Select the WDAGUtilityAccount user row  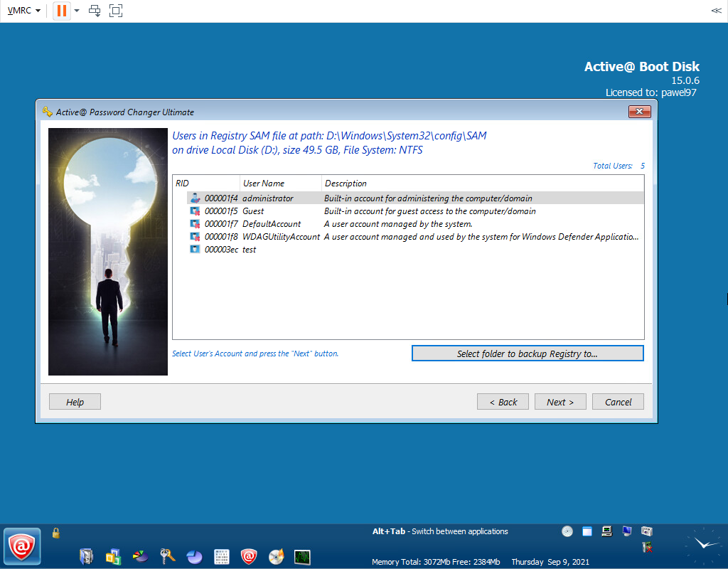point(415,237)
